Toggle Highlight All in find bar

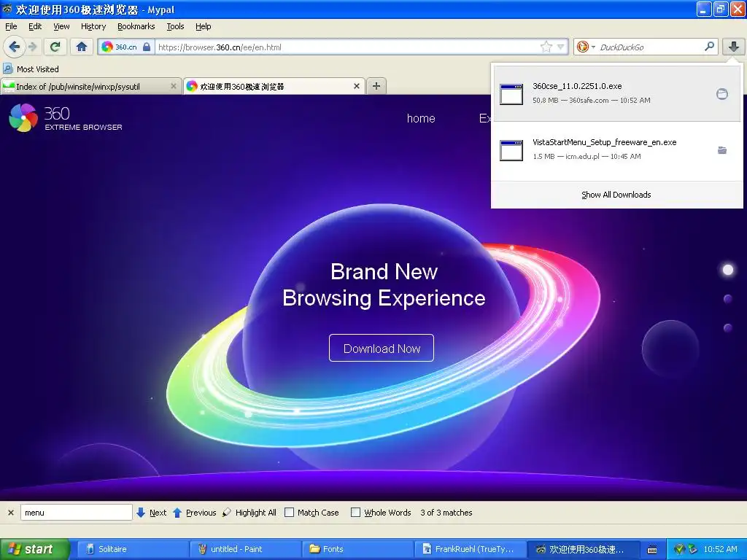[249, 513]
